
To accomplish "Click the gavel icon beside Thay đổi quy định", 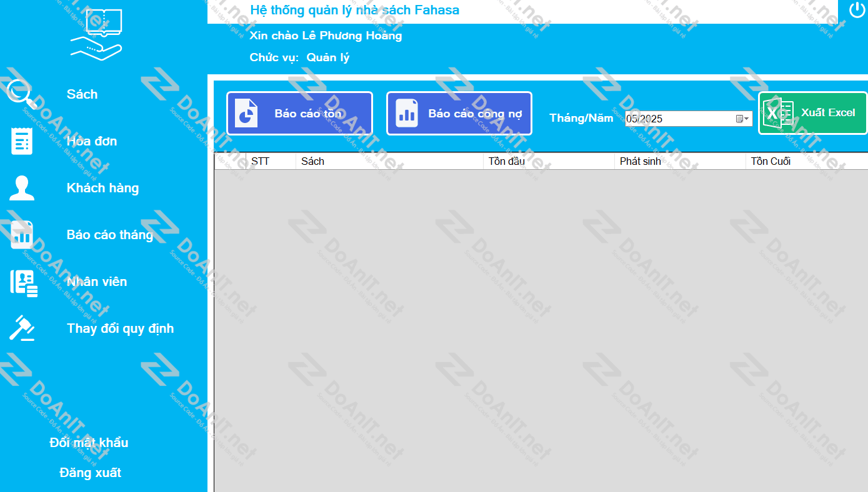I will point(22,328).
